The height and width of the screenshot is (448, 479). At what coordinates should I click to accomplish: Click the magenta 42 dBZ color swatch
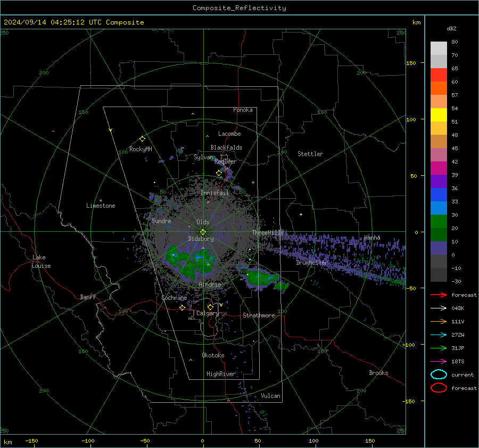coord(439,168)
